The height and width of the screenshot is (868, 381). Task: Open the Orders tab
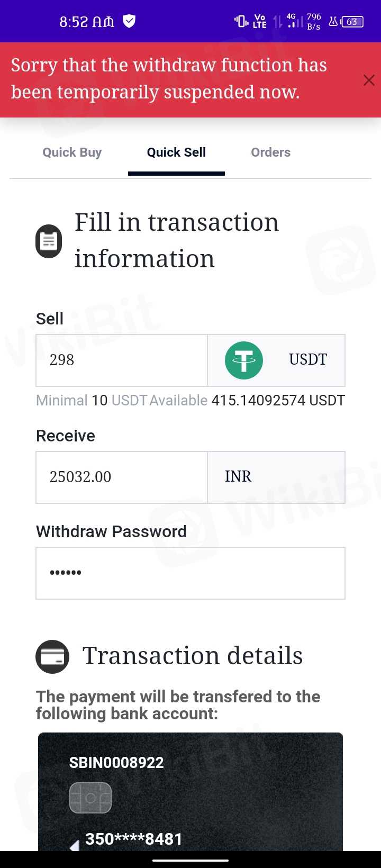tap(270, 152)
